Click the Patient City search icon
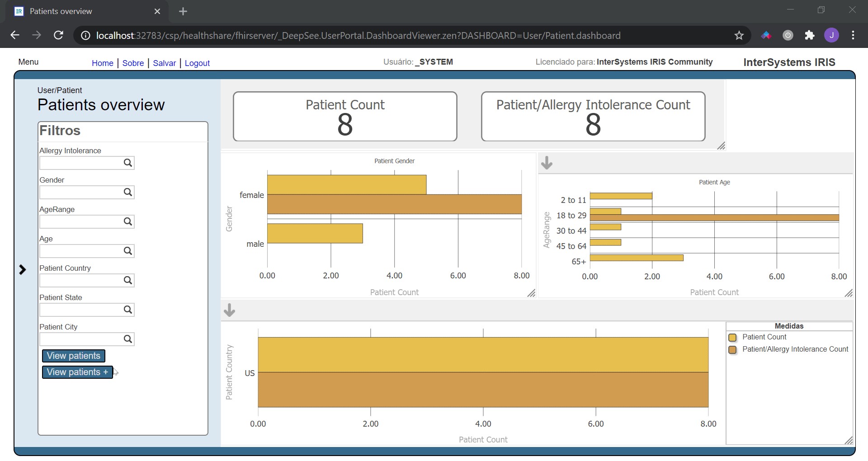This screenshot has height=461, width=868. 128,339
